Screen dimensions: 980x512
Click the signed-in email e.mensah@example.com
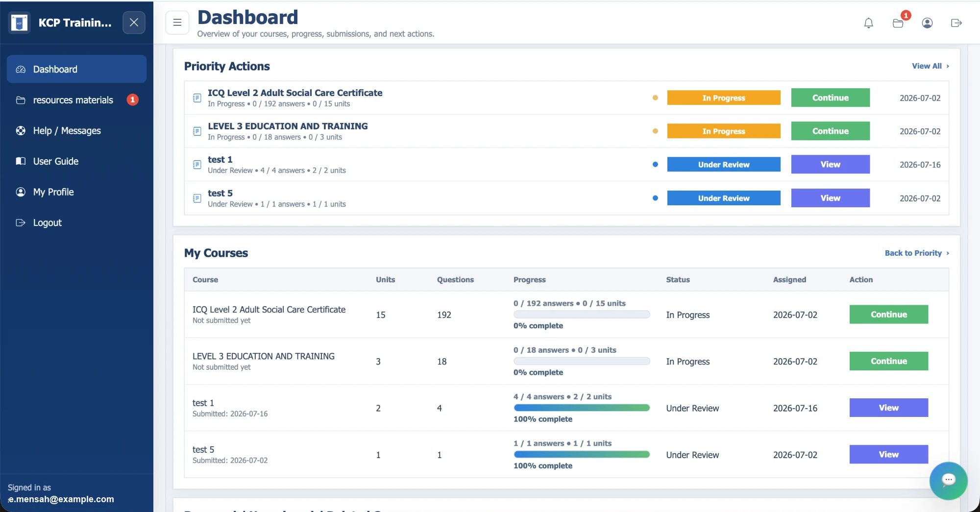(61, 499)
